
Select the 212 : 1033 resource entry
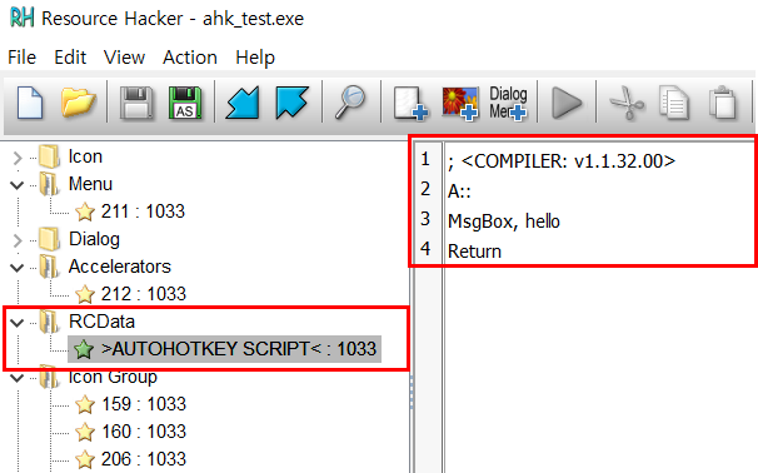(144, 294)
